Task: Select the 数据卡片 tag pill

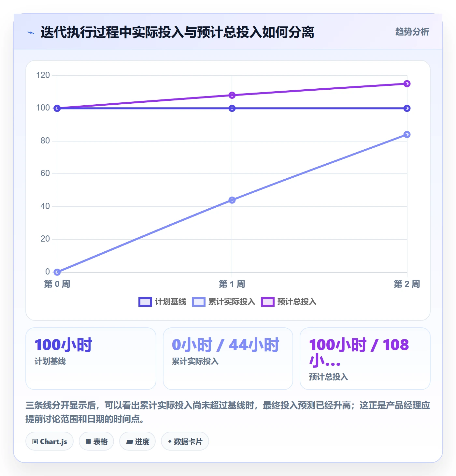Action: click(185, 441)
